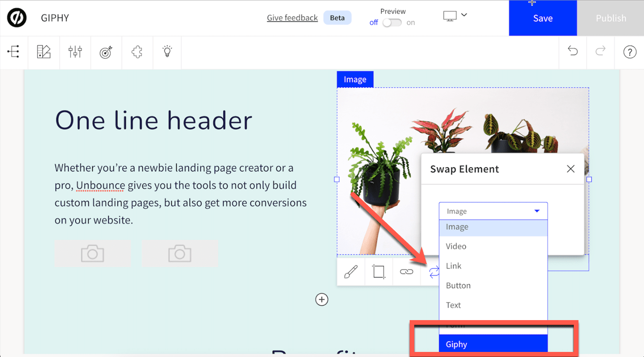Image resolution: width=644 pixels, height=357 pixels.
Task: Choose Image in the swap list
Action: pyautogui.click(x=493, y=228)
